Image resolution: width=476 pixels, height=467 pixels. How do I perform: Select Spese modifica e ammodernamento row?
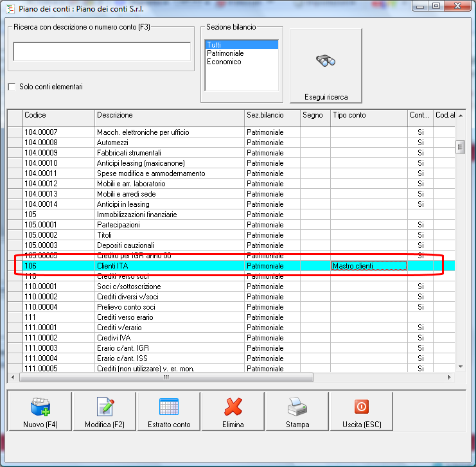pos(231,173)
